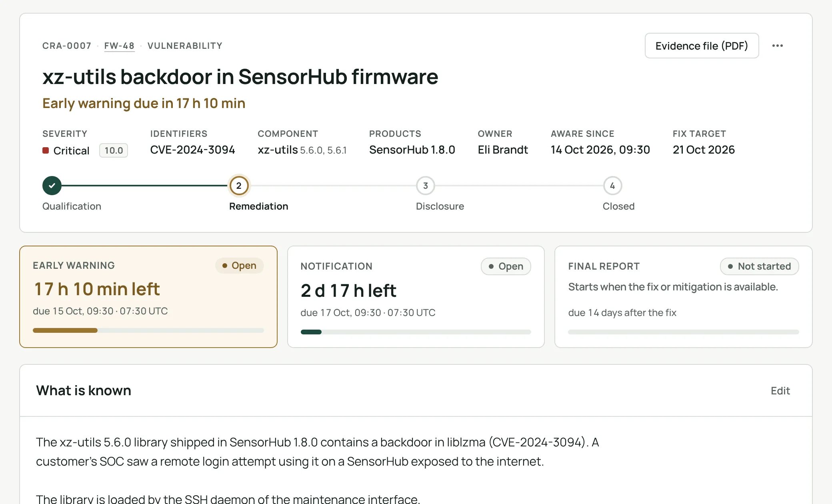Click the 'Early warning due in 17 h 10 min' subtitle
The image size is (832, 504).
[x=144, y=103]
